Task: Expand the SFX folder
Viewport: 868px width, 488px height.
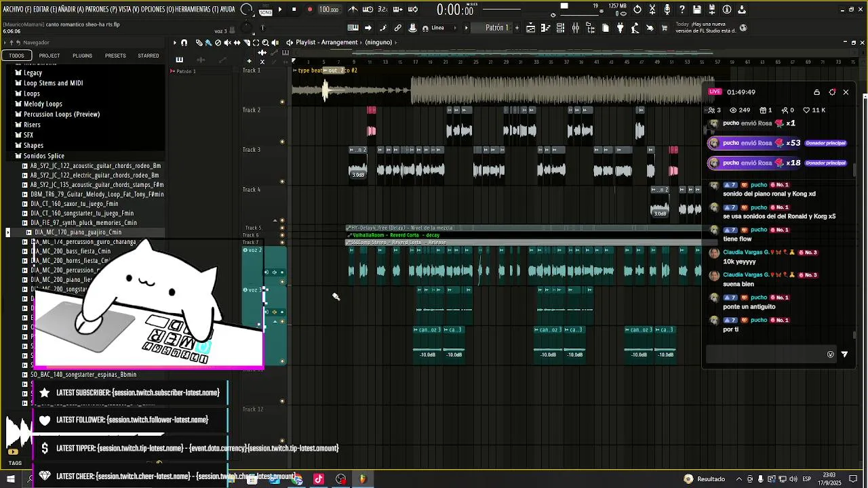Action: [28, 135]
